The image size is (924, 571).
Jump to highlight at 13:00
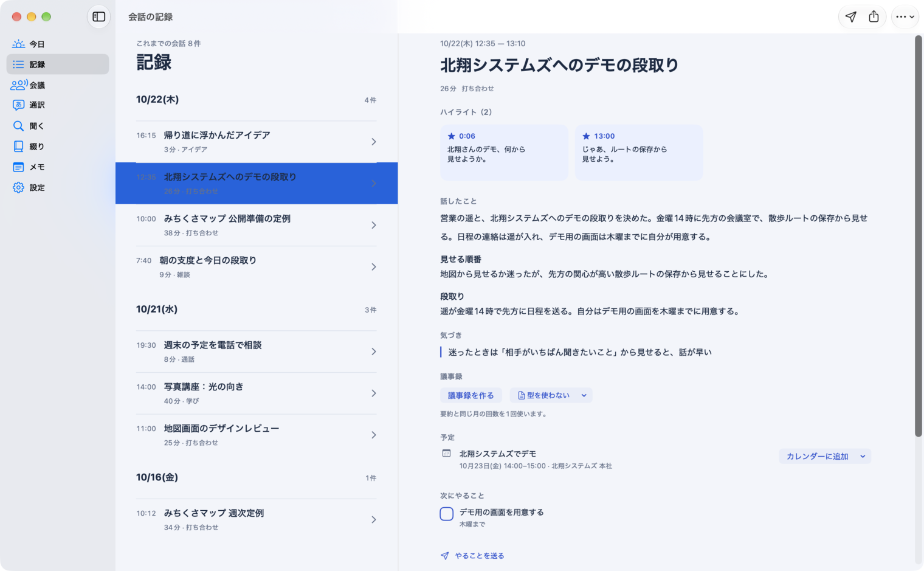639,153
